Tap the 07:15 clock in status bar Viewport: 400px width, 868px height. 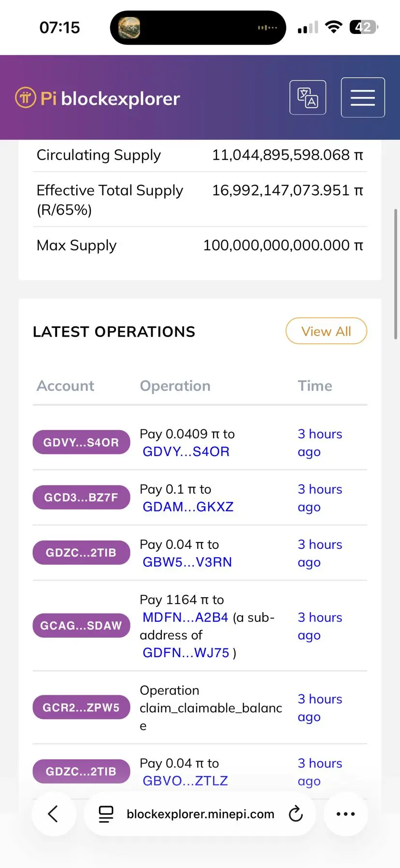click(59, 27)
